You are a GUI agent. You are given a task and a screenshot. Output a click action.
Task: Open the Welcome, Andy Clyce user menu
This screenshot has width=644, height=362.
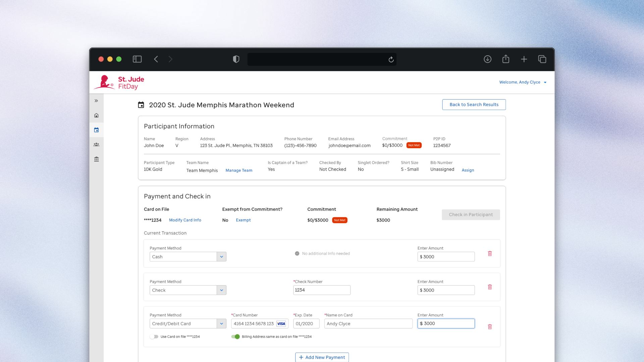pyautogui.click(x=523, y=82)
